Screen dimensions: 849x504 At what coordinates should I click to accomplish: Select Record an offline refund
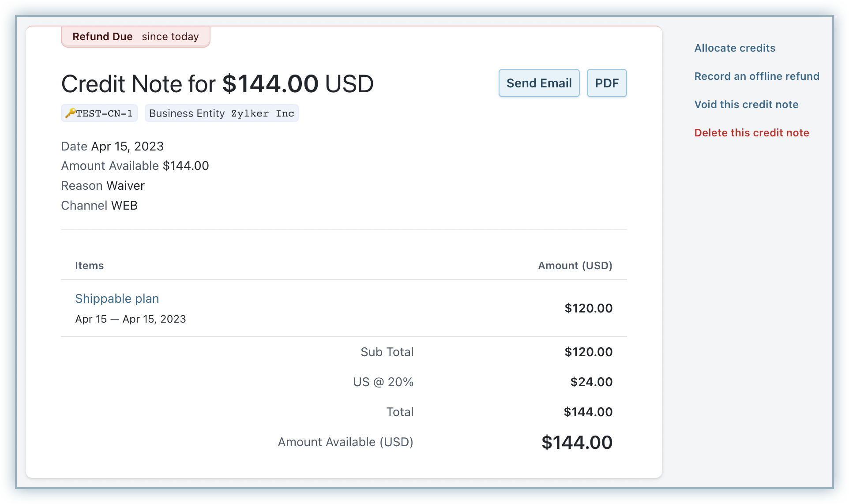coord(757,76)
